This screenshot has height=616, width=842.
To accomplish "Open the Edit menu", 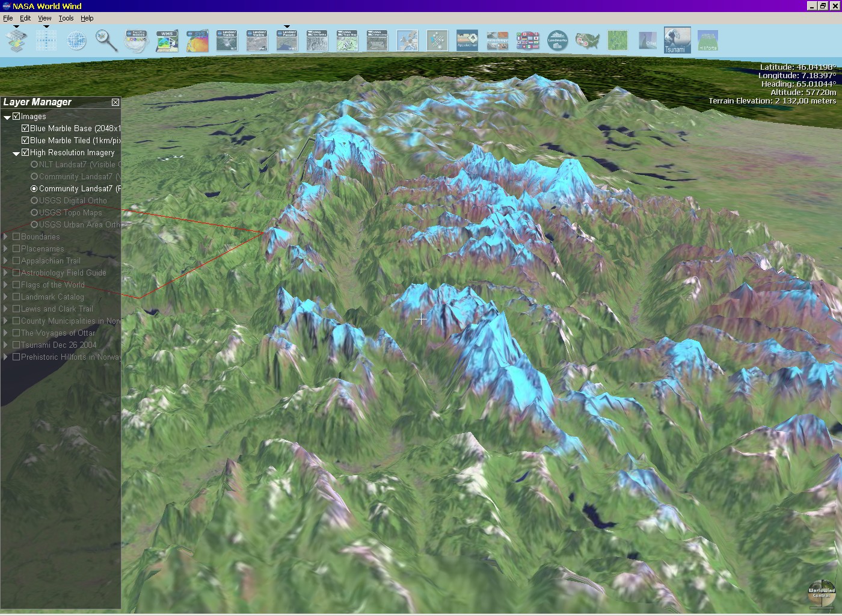I will click(x=25, y=18).
